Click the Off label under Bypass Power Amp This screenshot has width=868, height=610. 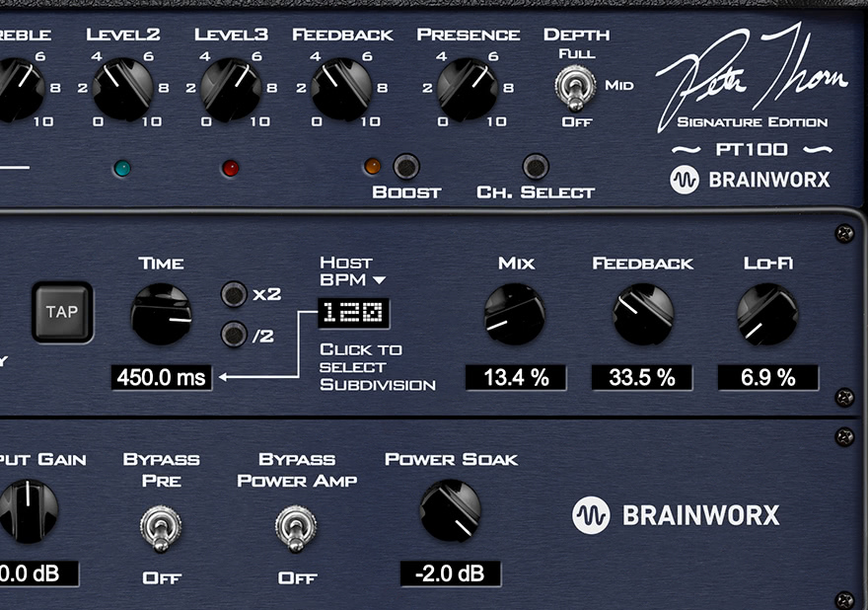[x=297, y=578]
